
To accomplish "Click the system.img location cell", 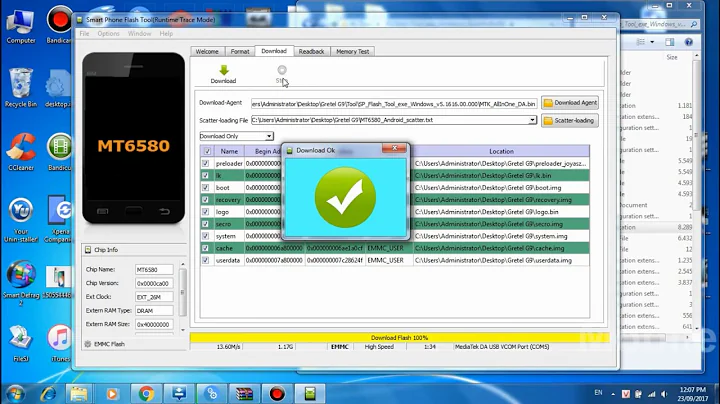I will [501, 236].
